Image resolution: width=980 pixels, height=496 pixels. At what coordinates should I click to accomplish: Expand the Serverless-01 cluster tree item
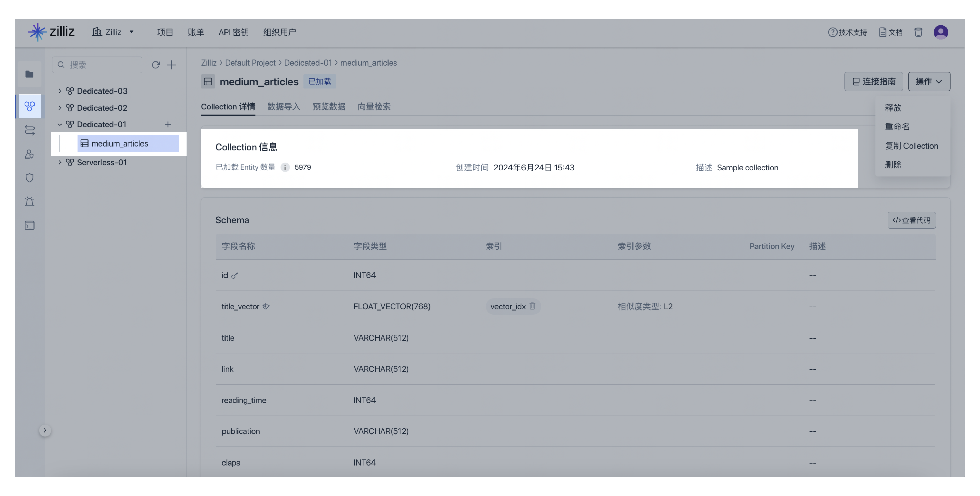point(59,163)
